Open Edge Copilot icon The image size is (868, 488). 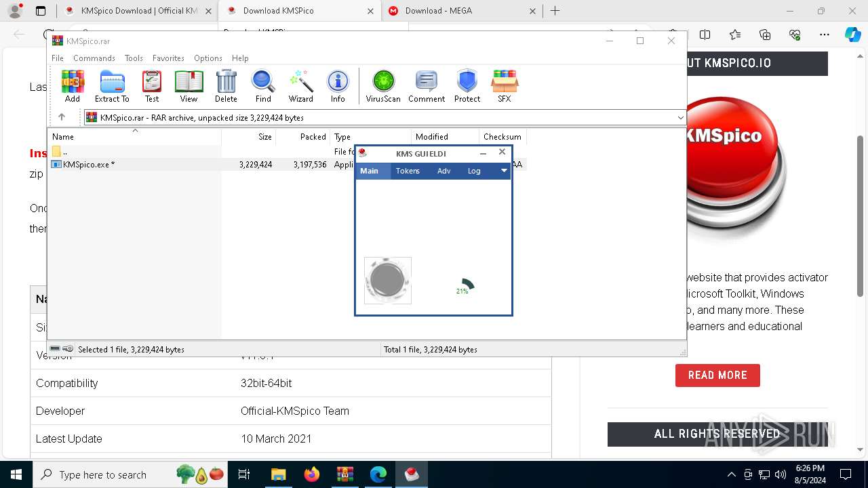pos(852,35)
